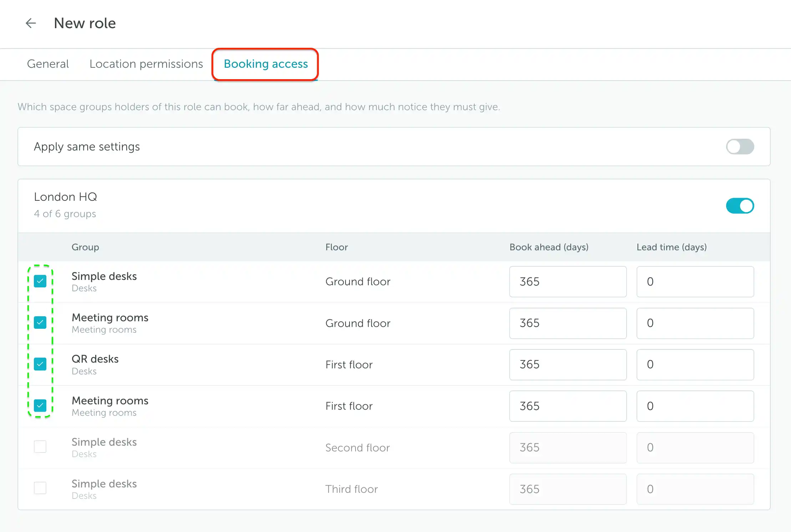Click the Floor column header
The width and height of the screenshot is (791, 532).
point(336,247)
